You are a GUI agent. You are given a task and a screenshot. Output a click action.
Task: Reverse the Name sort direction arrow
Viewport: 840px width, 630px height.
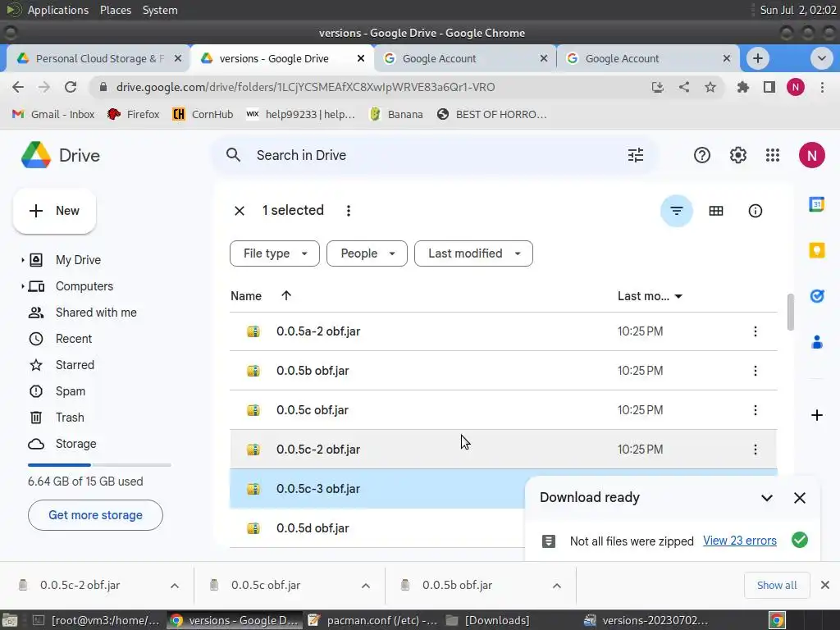click(x=286, y=295)
